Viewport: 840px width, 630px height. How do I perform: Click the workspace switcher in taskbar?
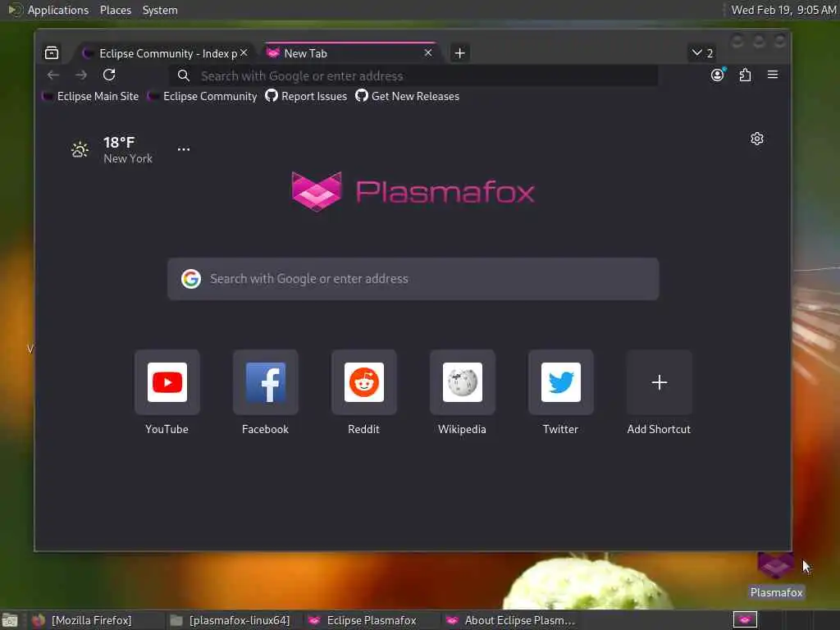click(x=745, y=620)
